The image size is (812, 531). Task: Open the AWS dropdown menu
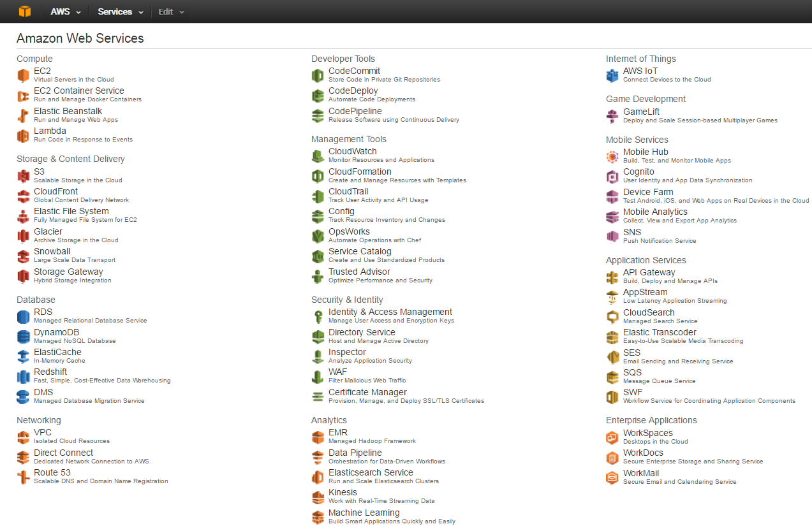pyautogui.click(x=66, y=11)
